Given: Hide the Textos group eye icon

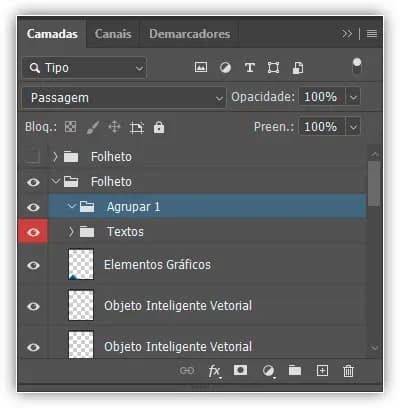Looking at the screenshot, I should [33, 232].
